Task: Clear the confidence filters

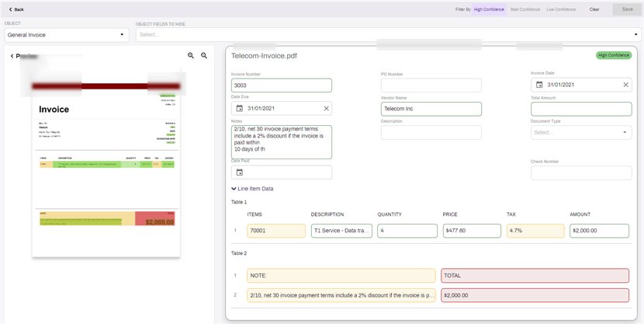Action: pyautogui.click(x=594, y=9)
